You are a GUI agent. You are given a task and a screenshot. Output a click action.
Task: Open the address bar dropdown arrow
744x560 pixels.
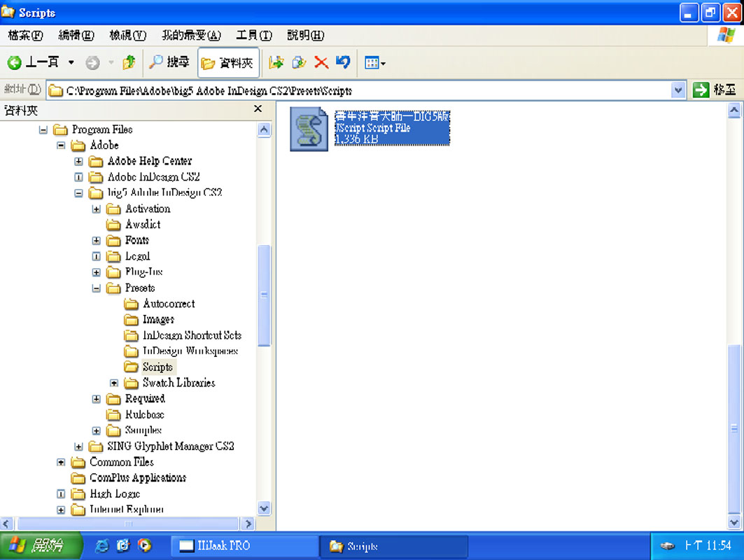click(678, 90)
